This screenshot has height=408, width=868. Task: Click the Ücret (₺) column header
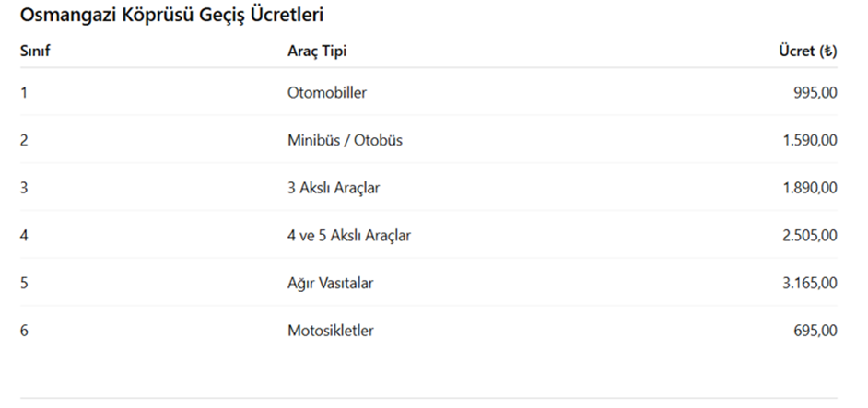tap(808, 52)
